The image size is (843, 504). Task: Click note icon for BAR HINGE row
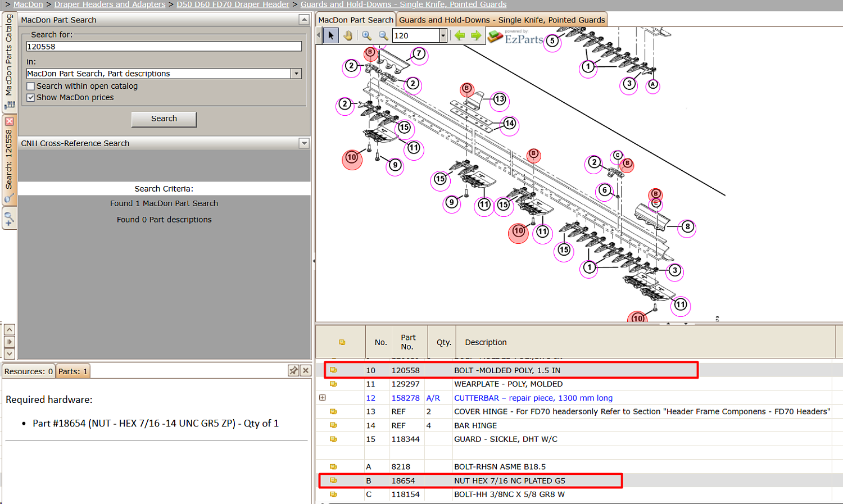point(333,425)
